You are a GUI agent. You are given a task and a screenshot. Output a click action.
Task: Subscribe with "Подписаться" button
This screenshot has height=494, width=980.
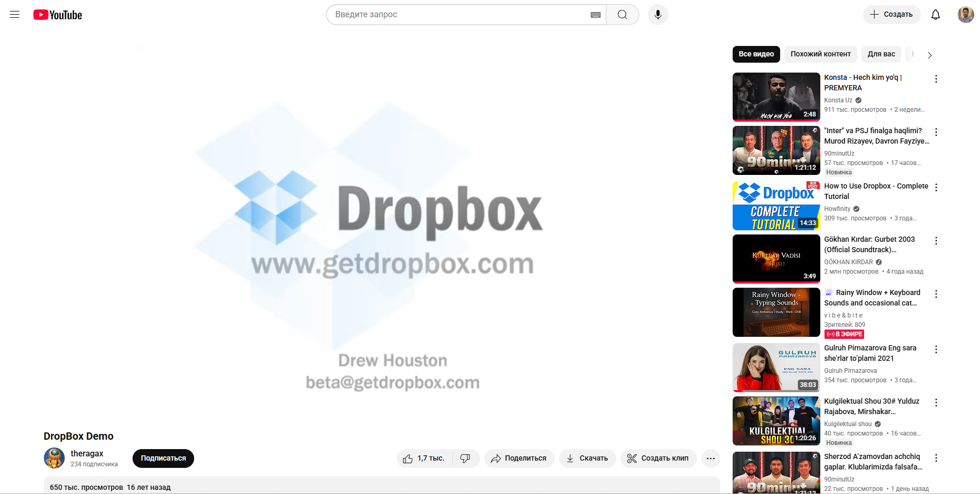pyautogui.click(x=163, y=458)
